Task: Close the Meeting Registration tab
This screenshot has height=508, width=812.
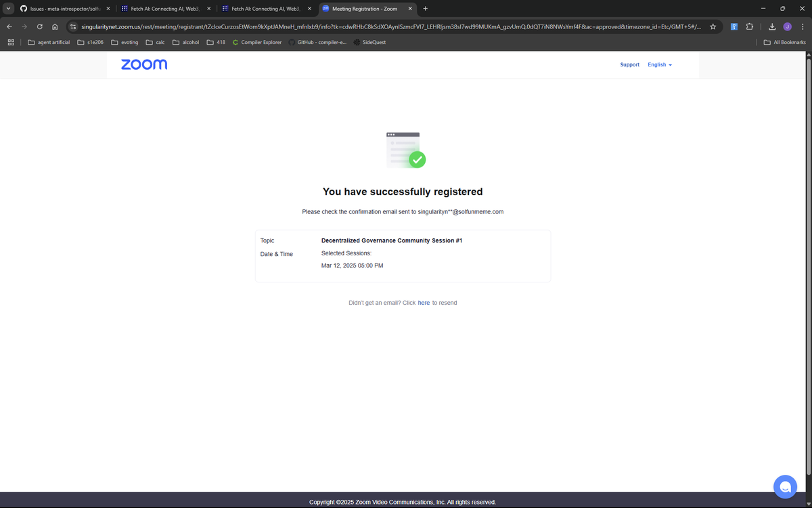Action: (x=410, y=9)
